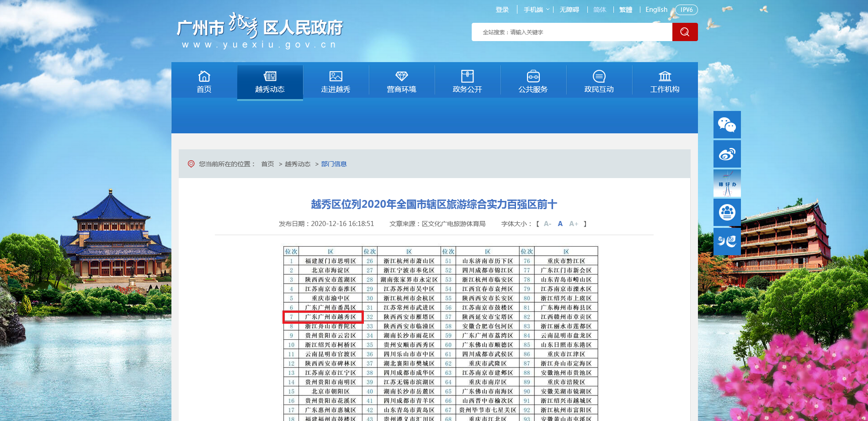Decrease font size with A-
The image size is (868, 421).
pos(547,224)
